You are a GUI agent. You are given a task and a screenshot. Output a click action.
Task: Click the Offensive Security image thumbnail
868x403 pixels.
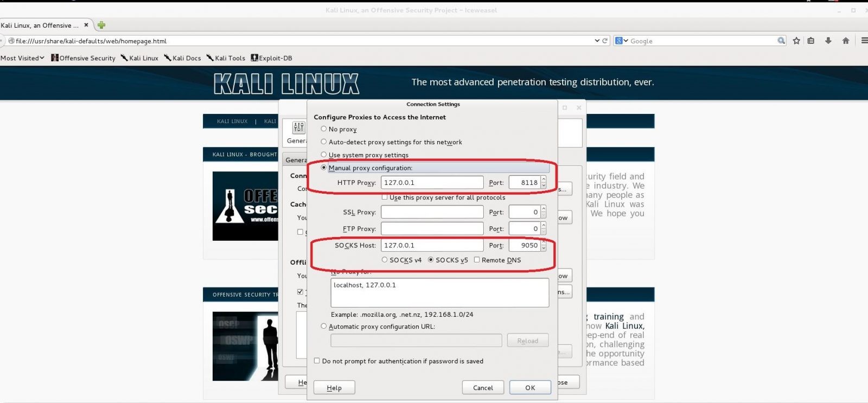245,206
